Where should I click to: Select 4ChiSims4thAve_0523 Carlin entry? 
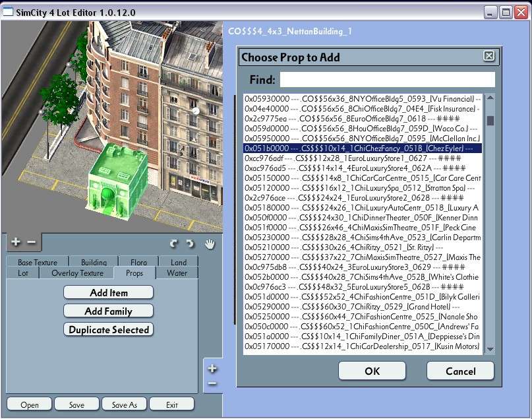tap(363, 238)
